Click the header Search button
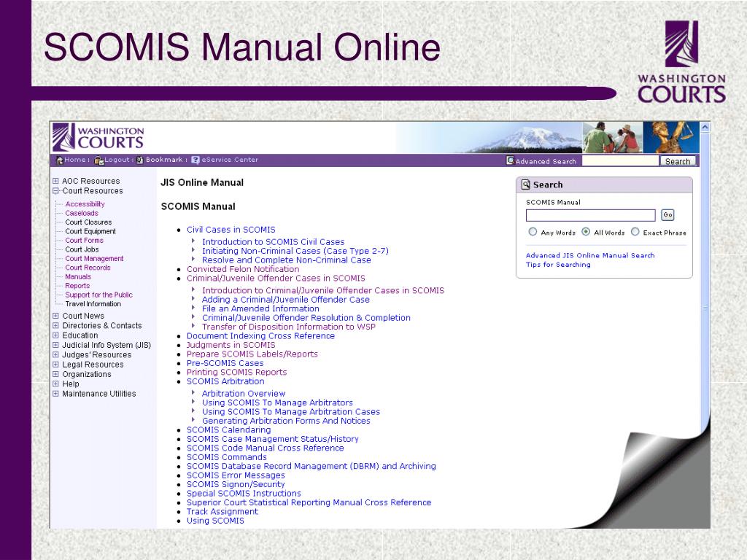 click(678, 161)
